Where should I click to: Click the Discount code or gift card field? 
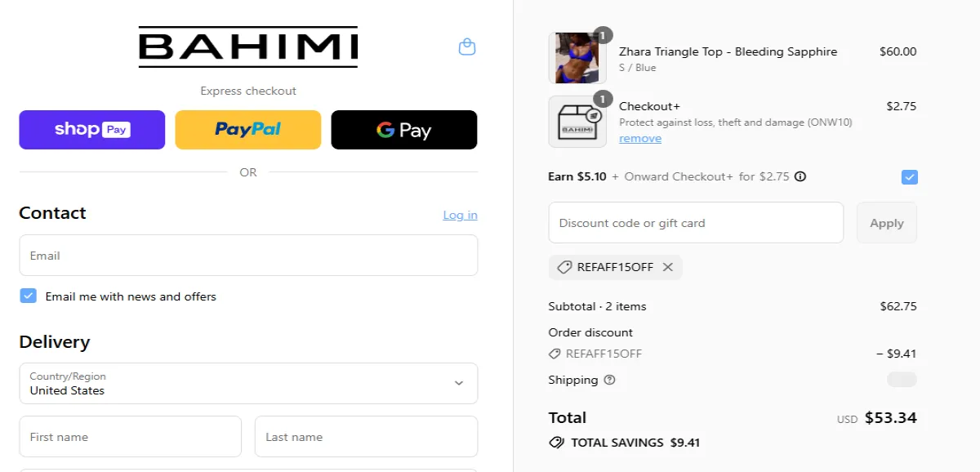[696, 223]
